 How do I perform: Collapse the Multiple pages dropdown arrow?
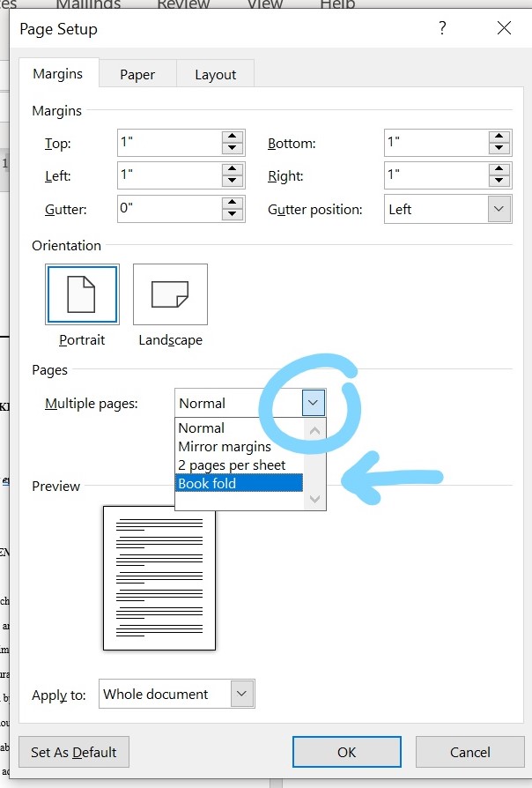(x=314, y=404)
